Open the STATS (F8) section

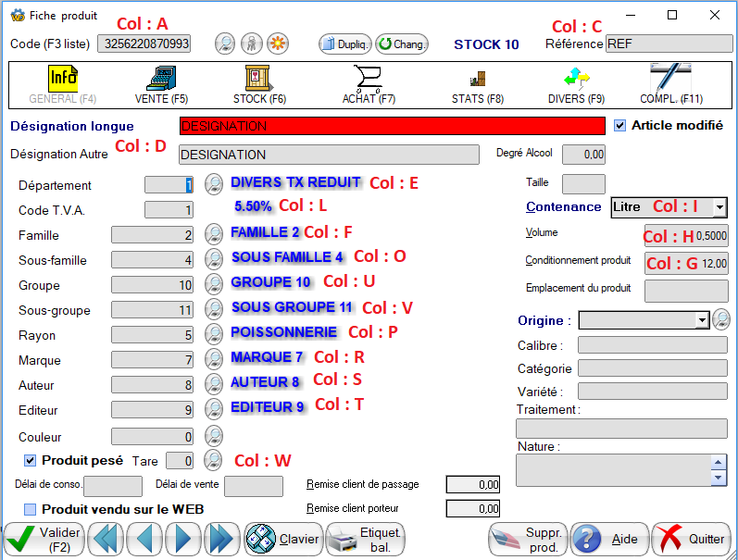(x=478, y=82)
